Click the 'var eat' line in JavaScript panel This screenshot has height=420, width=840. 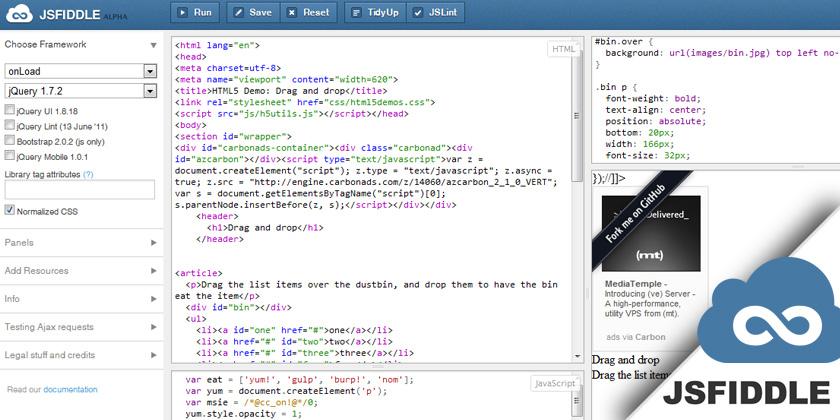point(299,380)
